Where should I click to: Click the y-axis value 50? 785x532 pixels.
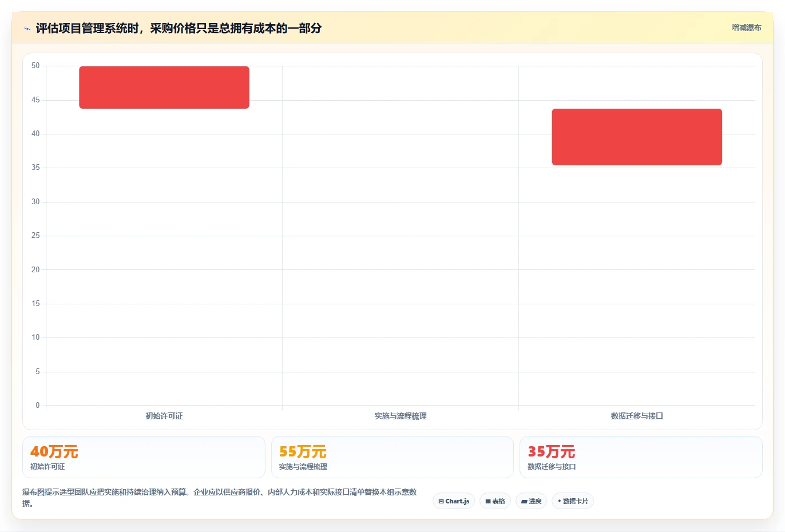35,66
